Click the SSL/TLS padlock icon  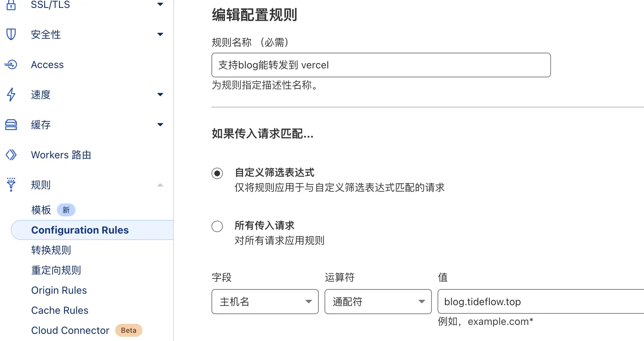click(10, 5)
